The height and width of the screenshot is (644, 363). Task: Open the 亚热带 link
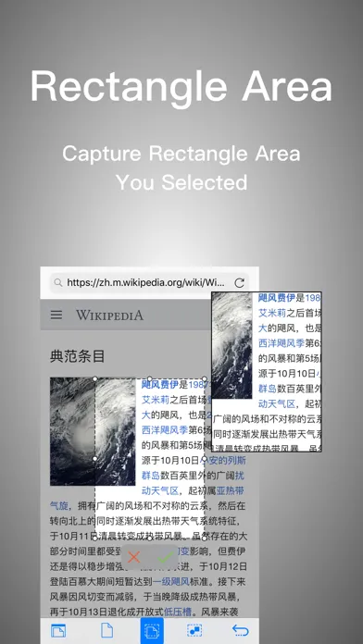tap(231, 490)
